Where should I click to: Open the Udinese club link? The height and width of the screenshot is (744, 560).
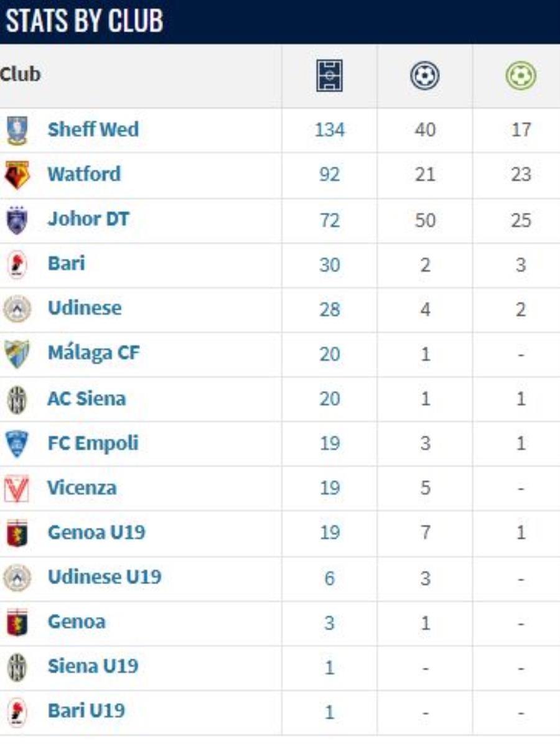pos(85,307)
